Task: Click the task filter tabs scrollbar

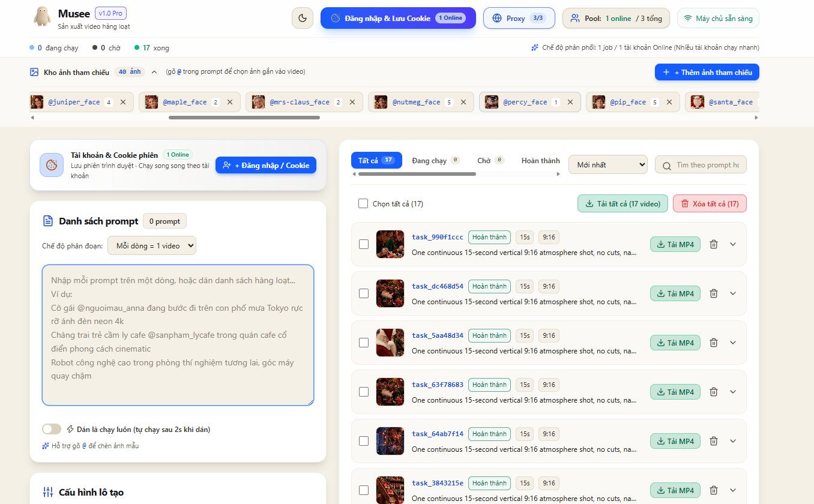Action: tap(417, 174)
